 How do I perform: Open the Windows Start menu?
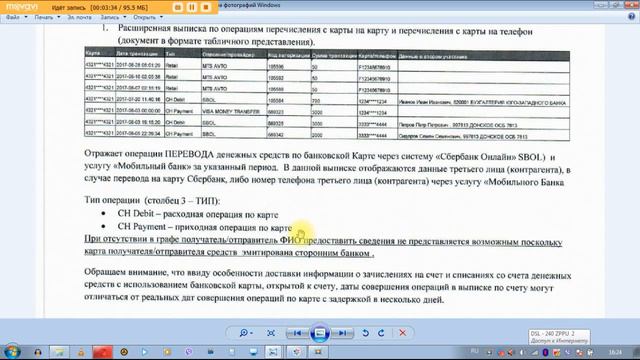[12, 351]
